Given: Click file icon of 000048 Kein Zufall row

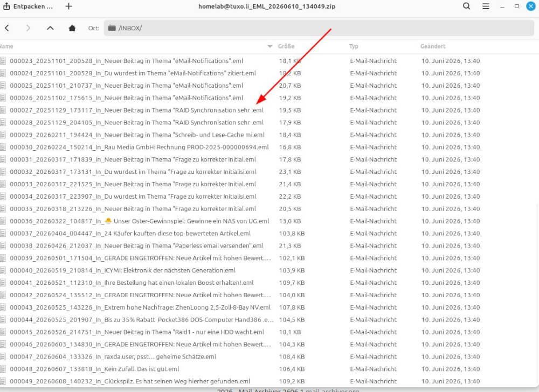Looking at the screenshot, I should pyautogui.click(x=3, y=369).
